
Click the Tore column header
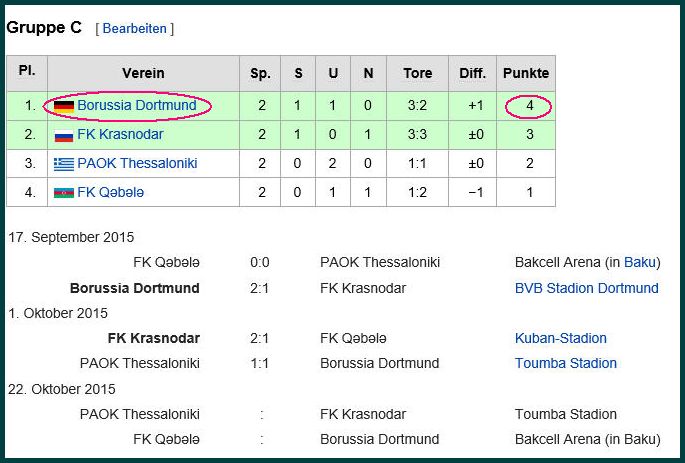(417, 73)
